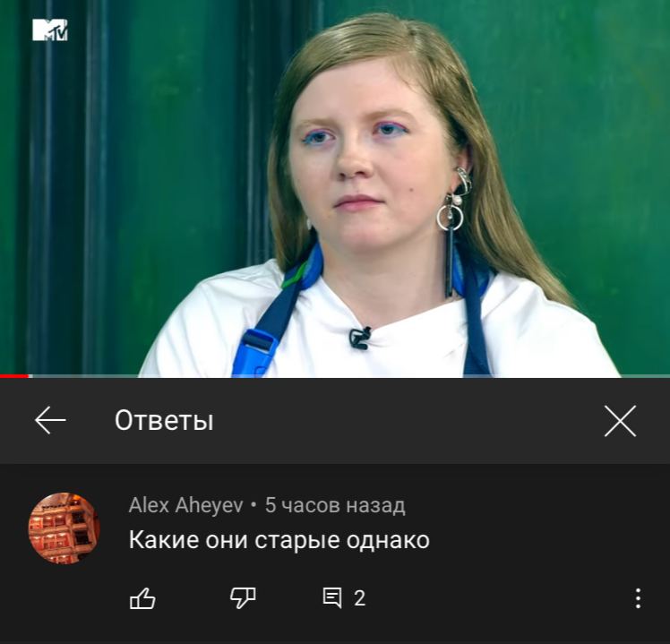Click the red played portion of progress bar
The image size is (670, 644).
[14, 376]
